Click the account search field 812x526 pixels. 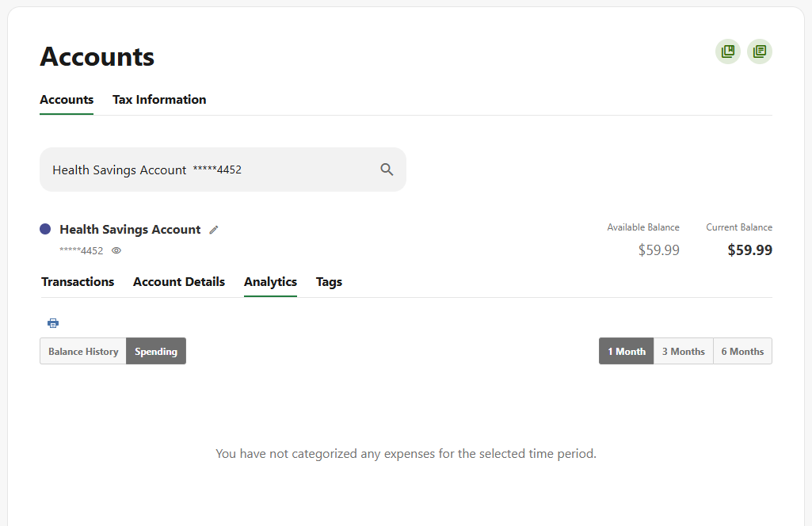coord(223,170)
